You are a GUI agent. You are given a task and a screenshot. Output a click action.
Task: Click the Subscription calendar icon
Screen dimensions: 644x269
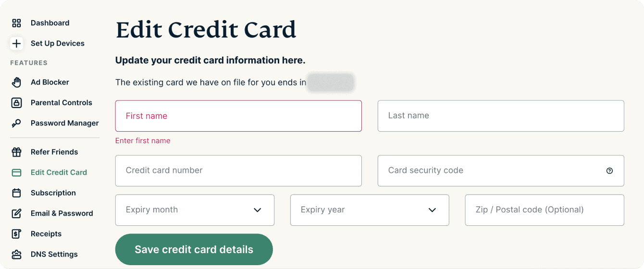(x=16, y=193)
